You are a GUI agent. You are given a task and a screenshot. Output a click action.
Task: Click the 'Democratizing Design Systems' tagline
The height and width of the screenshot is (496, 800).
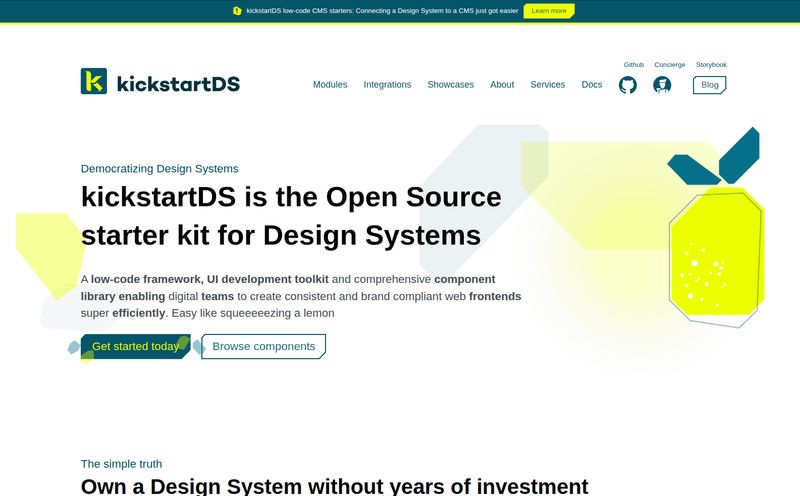pos(160,168)
